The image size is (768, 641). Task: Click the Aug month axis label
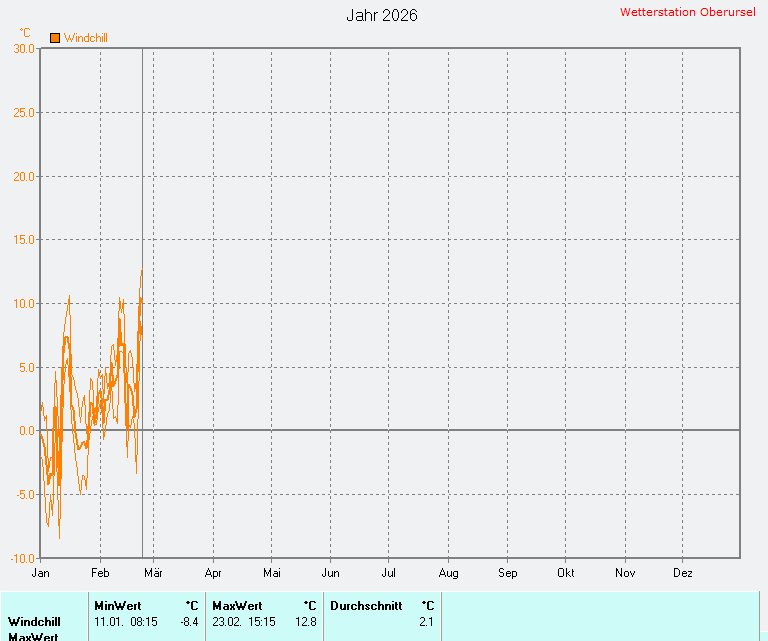coord(448,573)
